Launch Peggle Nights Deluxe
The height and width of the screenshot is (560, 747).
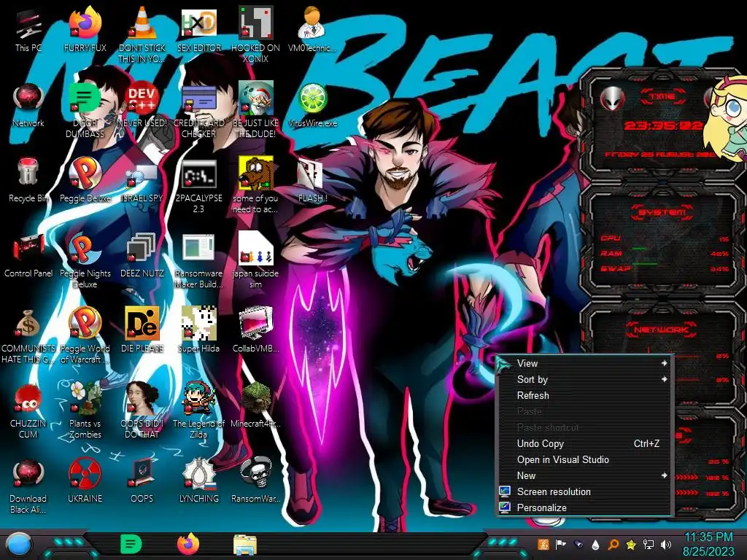(85, 249)
